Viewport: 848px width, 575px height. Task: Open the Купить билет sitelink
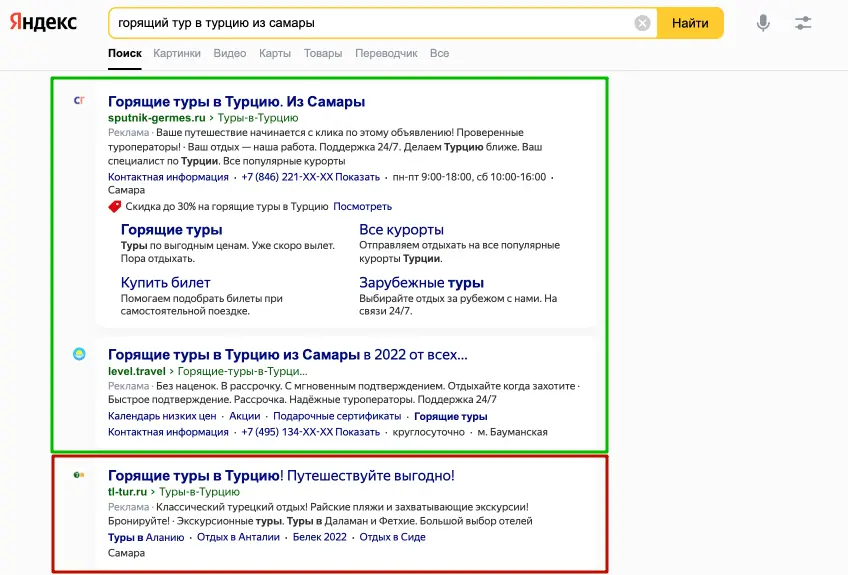(x=165, y=282)
